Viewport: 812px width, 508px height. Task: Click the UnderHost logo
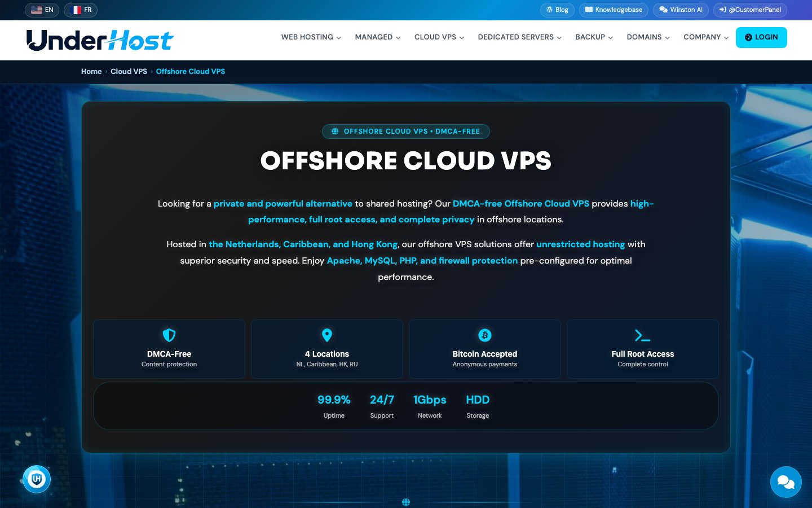click(100, 40)
